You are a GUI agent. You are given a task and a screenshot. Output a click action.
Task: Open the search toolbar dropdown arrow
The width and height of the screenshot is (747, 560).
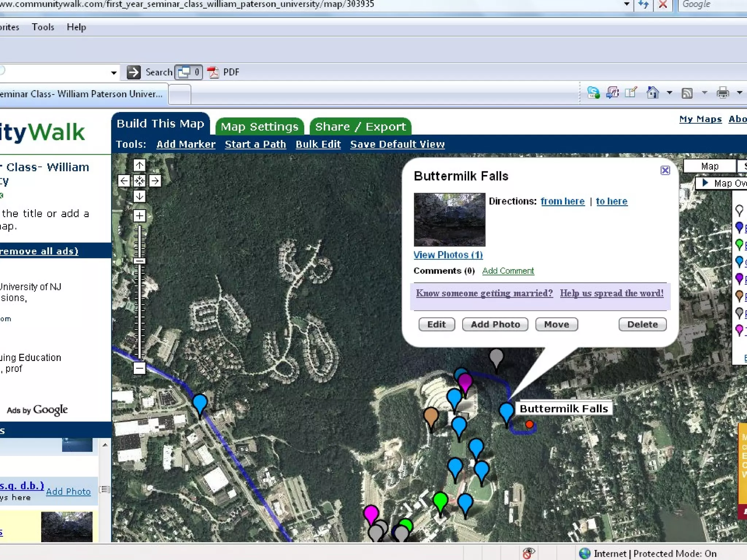click(x=114, y=73)
